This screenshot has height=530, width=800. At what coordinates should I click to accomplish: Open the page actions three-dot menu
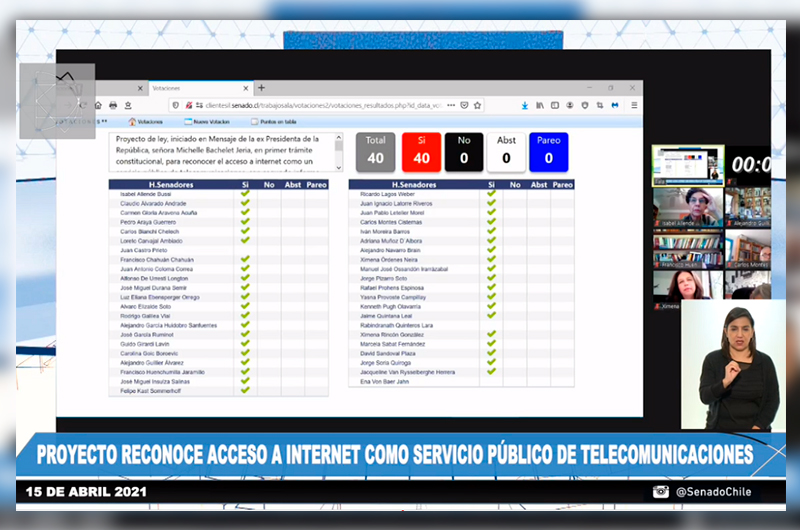click(450, 105)
